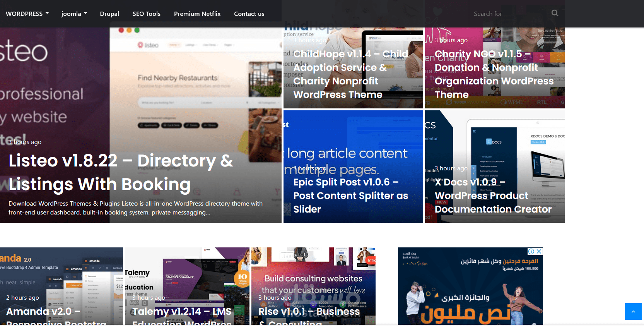Image resolution: width=644 pixels, height=326 pixels.
Task: Open ChildHope v1.1.4 theme post
Action: point(350,74)
